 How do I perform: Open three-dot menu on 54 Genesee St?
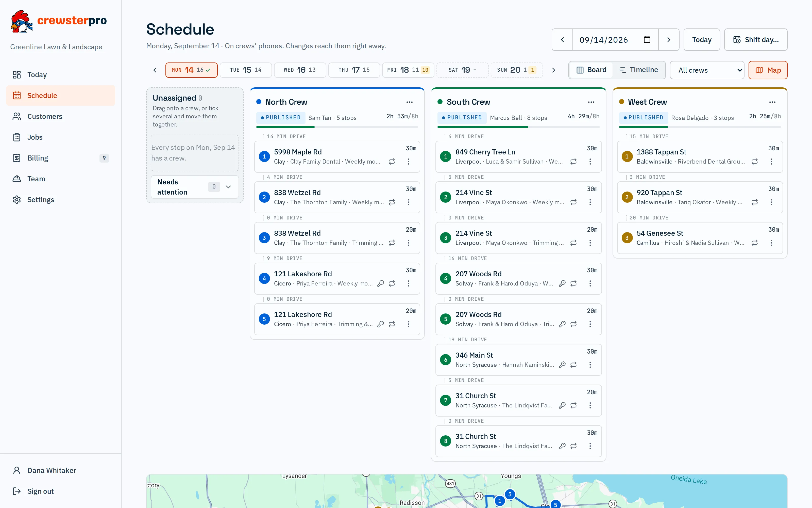771,243
